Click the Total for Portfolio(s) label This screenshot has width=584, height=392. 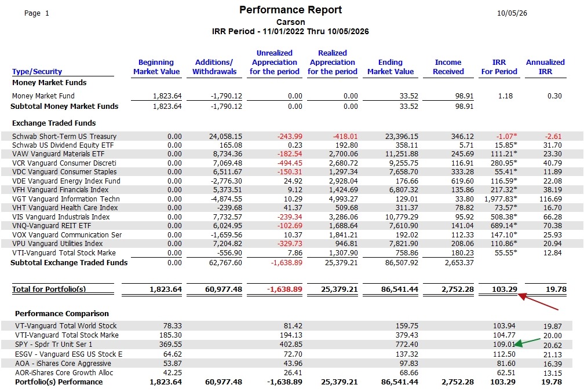[x=49, y=289]
